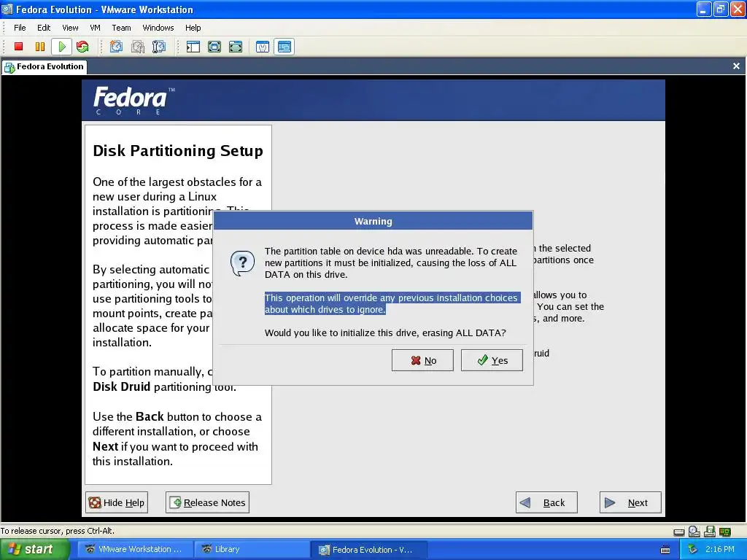Click the Hide Help button
Viewport: 747px width, 560px height.
pos(117,502)
